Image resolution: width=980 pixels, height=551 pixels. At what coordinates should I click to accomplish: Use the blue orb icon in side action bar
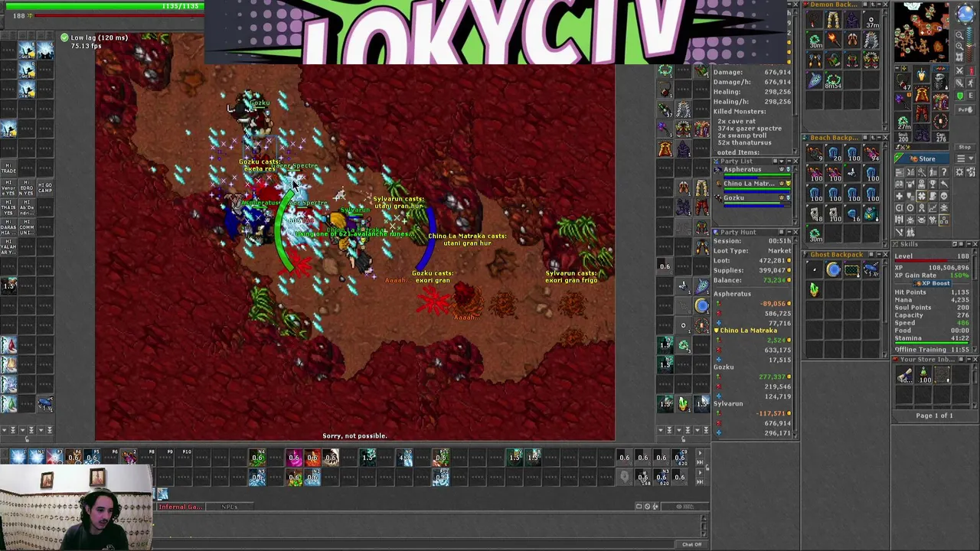click(701, 305)
